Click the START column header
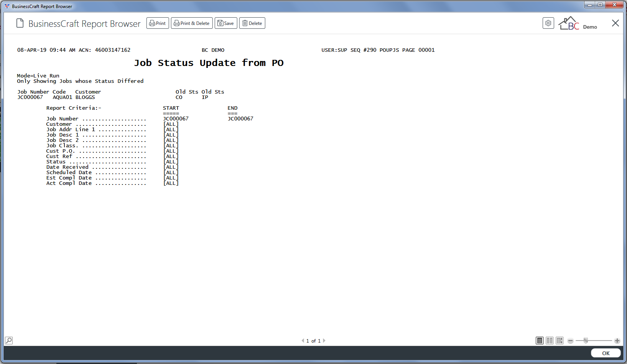Image resolution: width=627 pixels, height=364 pixels. [x=171, y=108]
